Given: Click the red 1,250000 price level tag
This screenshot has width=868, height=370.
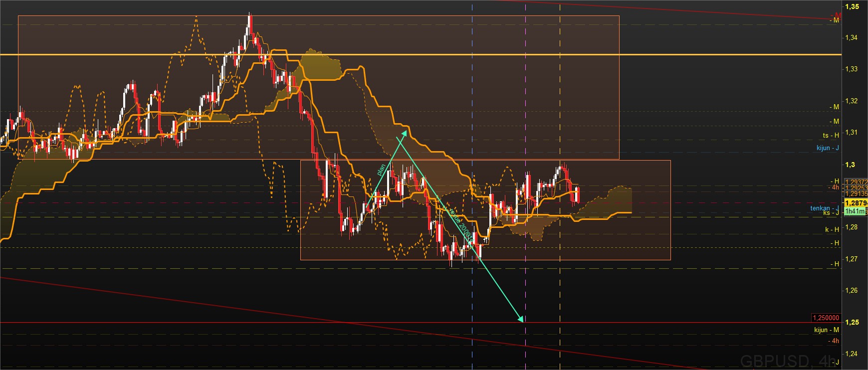Looking at the screenshot, I should click(826, 318).
